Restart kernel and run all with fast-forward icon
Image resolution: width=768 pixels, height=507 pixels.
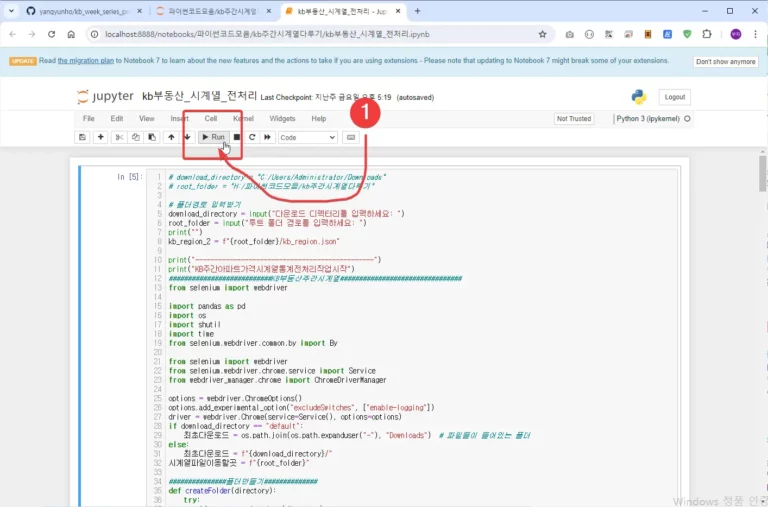(x=267, y=138)
